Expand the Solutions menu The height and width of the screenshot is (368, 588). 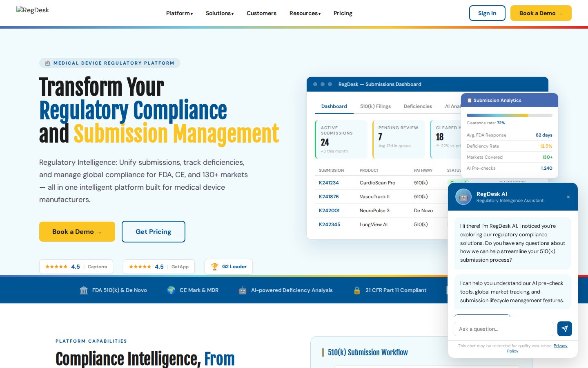[220, 13]
